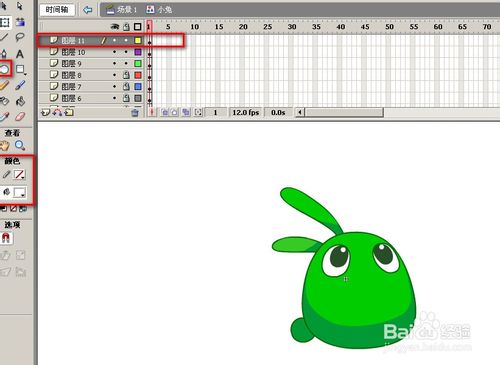Toggle Show All Layers as Outlines header
This screenshot has width=500, height=365.
(x=138, y=27)
